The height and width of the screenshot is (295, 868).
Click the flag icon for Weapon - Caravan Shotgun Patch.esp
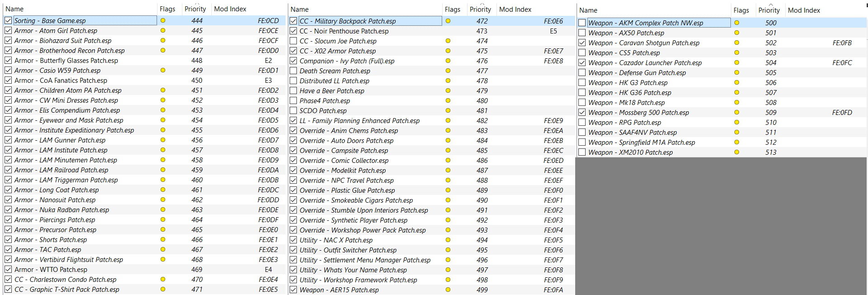[x=737, y=43]
